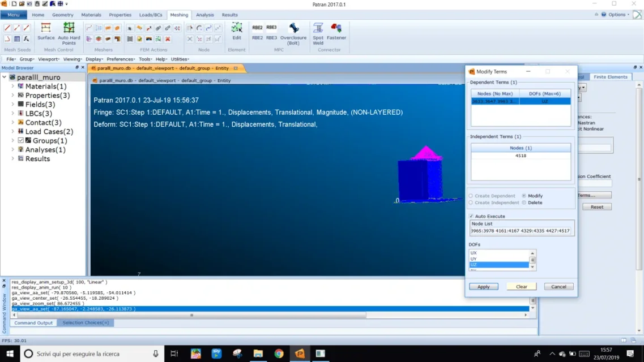Select node 4518 in Independent Terms

[x=521, y=156]
